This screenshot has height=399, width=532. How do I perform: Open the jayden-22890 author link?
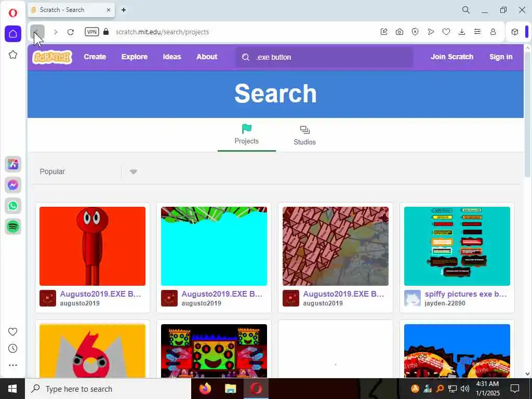point(445,303)
